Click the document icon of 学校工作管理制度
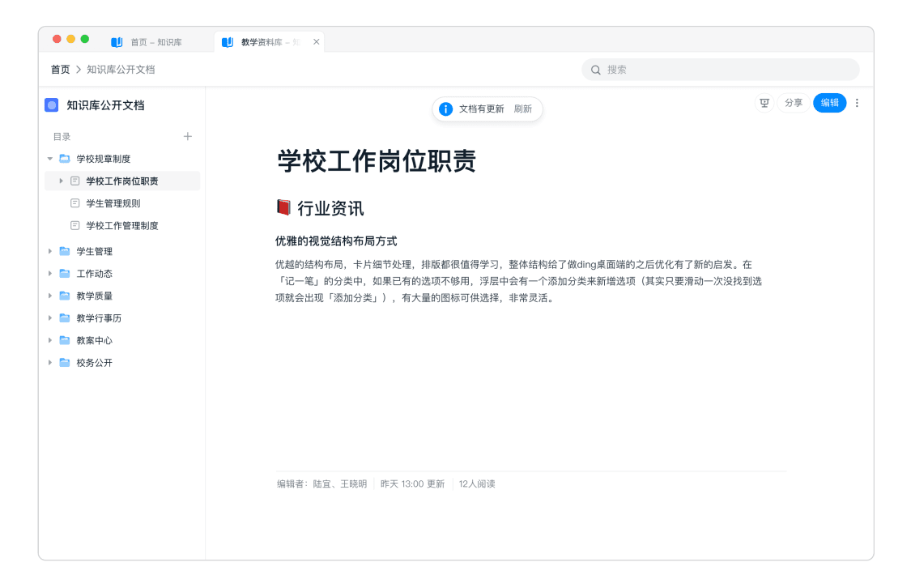Viewport: 911px width, 588px height. 75,225
